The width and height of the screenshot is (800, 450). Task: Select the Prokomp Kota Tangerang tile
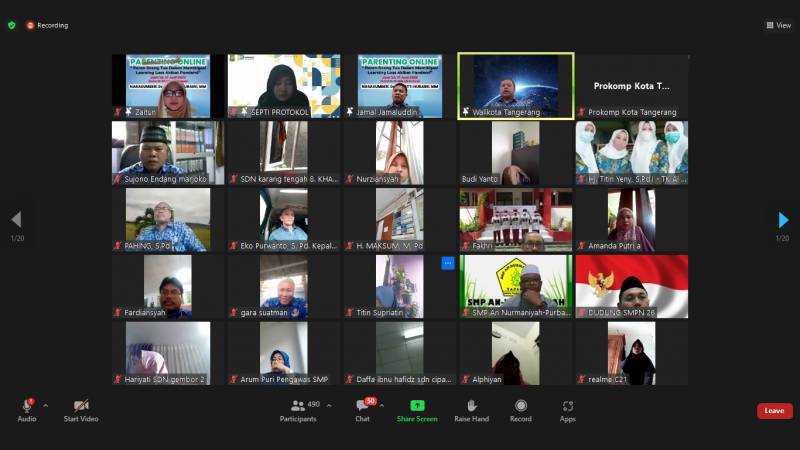(x=631, y=86)
